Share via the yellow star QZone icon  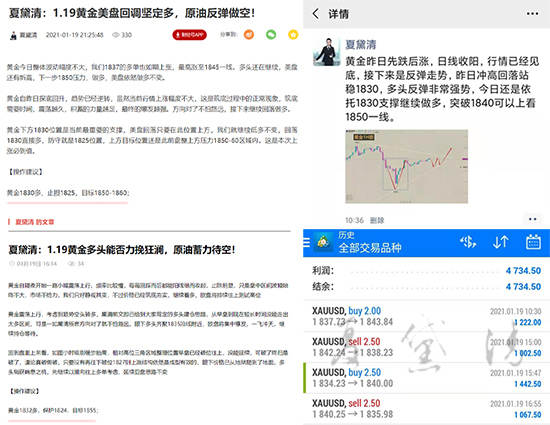(293, 34)
